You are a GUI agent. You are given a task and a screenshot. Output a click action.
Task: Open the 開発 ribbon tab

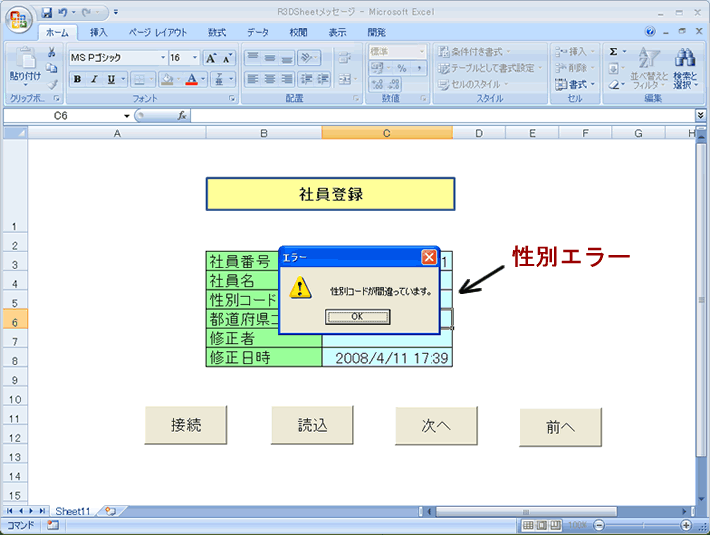(x=377, y=32)
